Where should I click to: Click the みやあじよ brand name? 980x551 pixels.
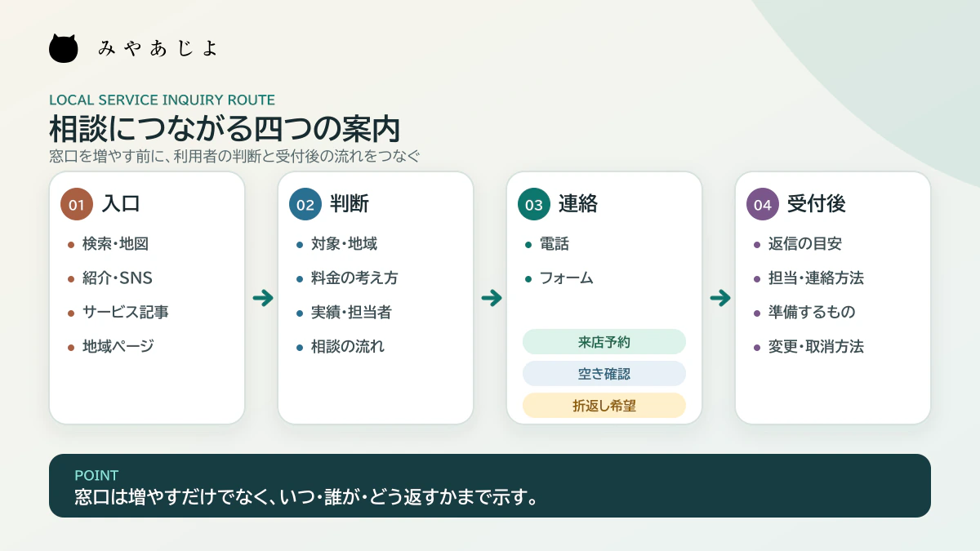[158, 48]
